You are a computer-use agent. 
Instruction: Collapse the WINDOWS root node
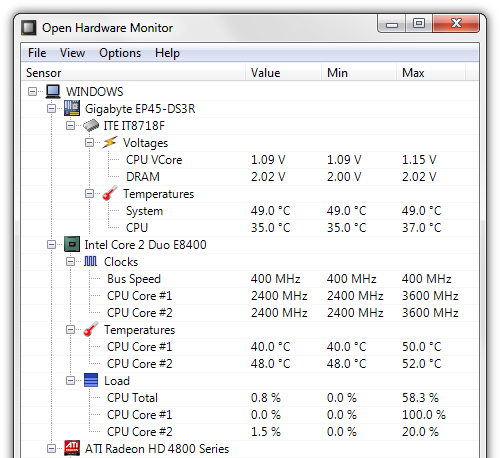(32, 91)
